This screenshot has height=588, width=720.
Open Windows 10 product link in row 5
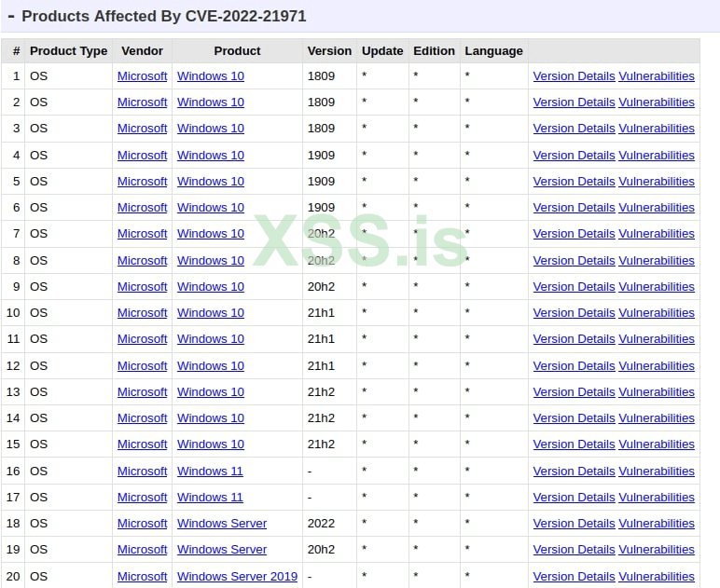[211, 182]
